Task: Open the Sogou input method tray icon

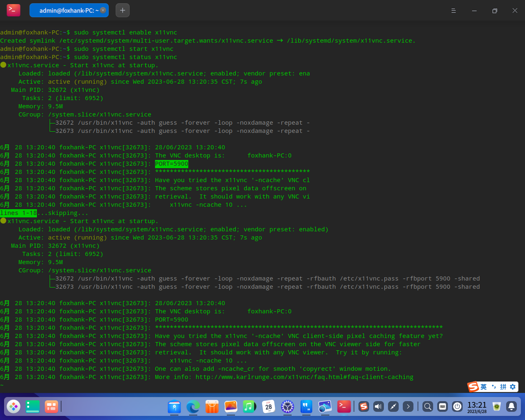Action: [x=363, y=406]
